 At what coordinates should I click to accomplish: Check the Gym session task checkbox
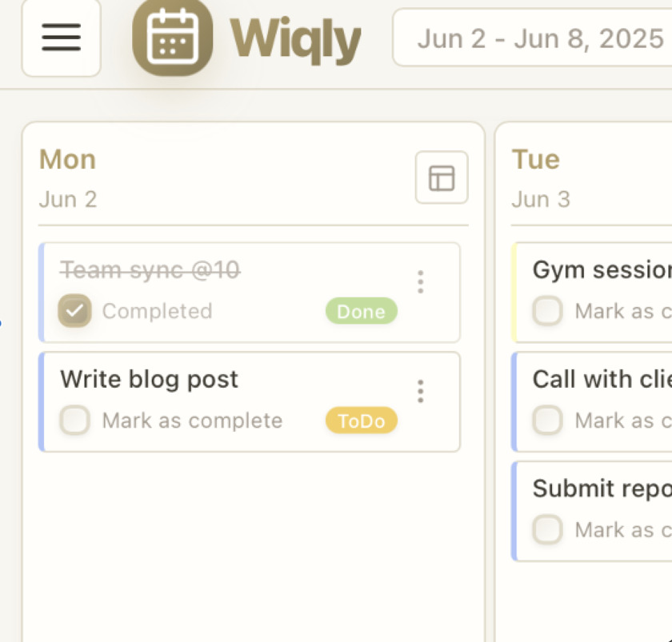point(548,311)
